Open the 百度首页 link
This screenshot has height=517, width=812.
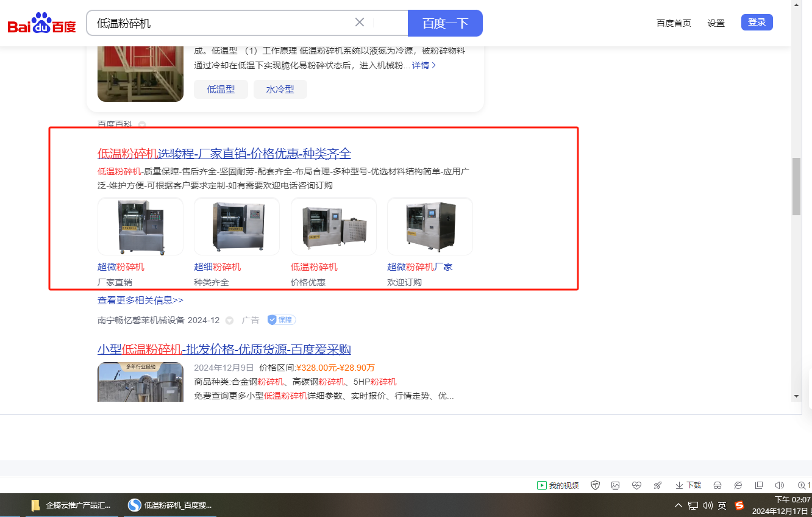coord(674,23)
